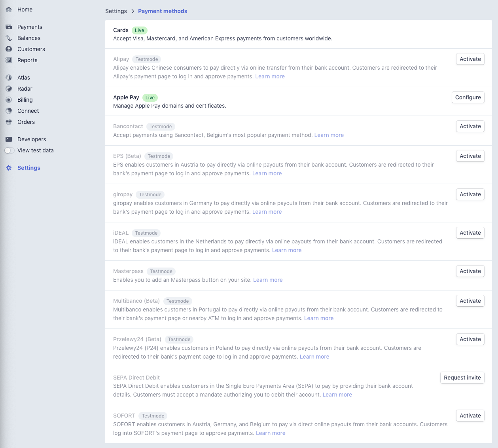Click the Balances arrows icon

click(x=9, y=38)
